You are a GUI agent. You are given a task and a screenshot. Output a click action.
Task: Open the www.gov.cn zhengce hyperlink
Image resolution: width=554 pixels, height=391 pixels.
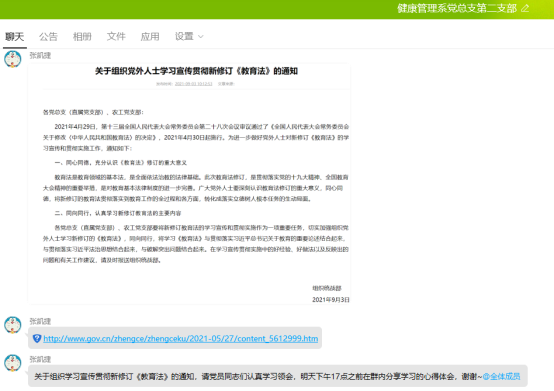(181, 338)
